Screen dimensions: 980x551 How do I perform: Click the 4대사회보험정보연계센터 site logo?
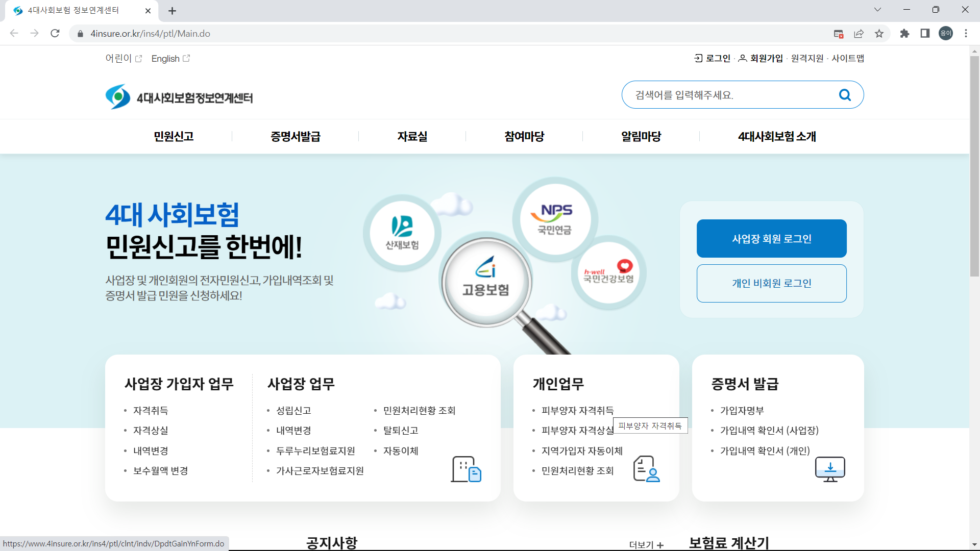(x=179, y=96)
